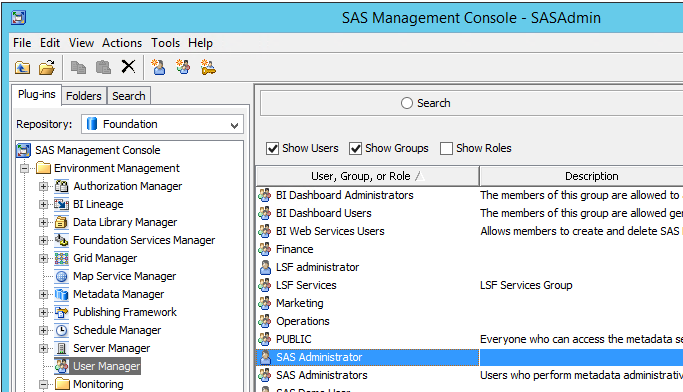Expand the Foundation Services Manager node
683x392 pixels.
click(43, 240)
